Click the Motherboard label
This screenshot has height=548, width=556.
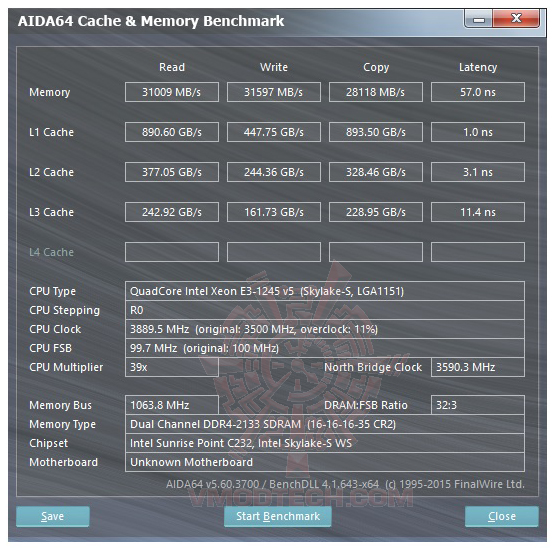point(63,462)
